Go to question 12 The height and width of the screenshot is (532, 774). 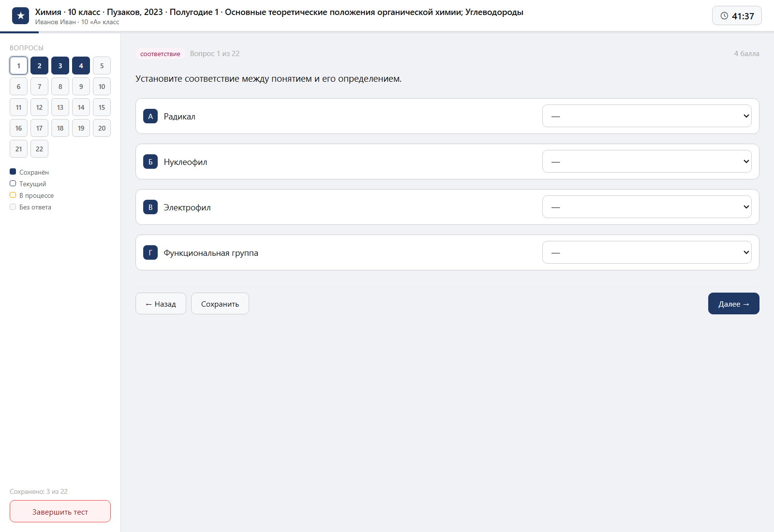tap(39, 107)
